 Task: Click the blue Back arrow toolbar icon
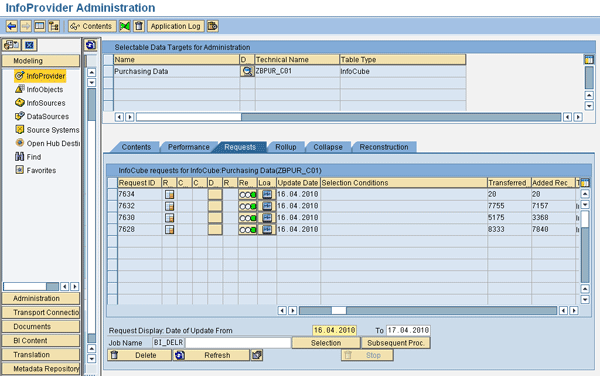click(11, 26)
